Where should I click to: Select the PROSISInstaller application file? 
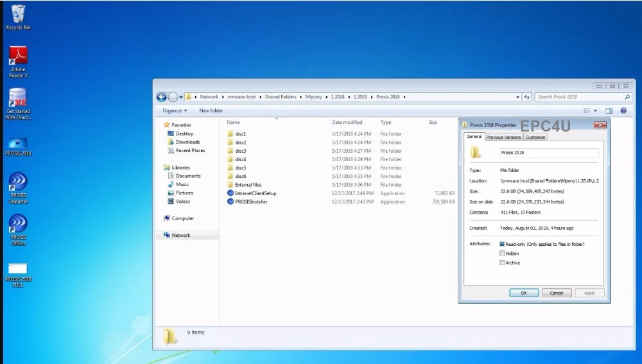(x=250, y=202)
